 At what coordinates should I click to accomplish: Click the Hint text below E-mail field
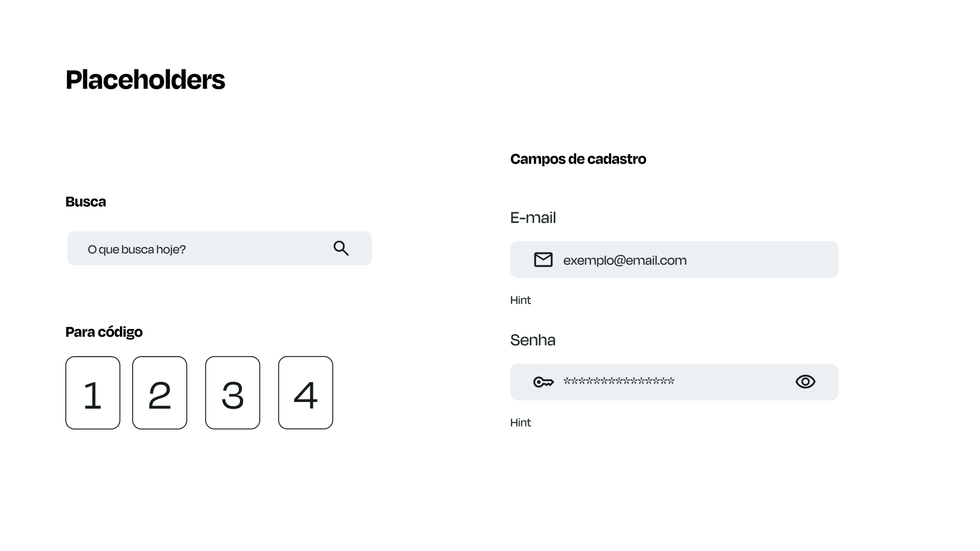520,300
